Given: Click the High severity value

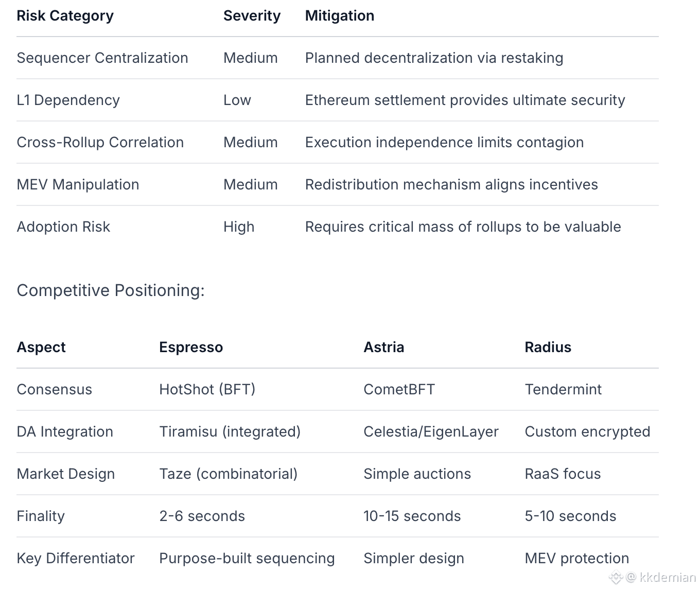Looking at the screenshot, I should (x=239, y=227).
